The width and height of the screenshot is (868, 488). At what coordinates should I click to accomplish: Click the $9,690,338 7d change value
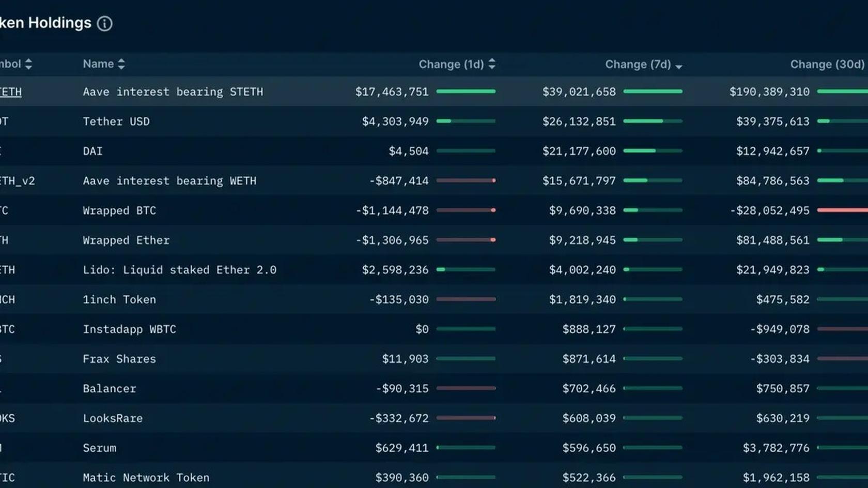pos(582,210)
